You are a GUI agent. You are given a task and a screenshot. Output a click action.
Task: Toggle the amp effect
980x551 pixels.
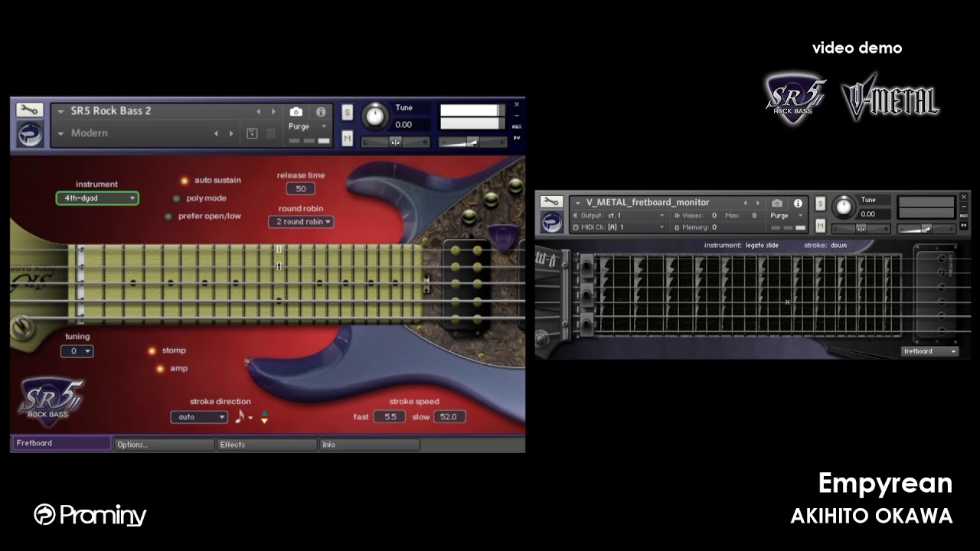[160, 369]
